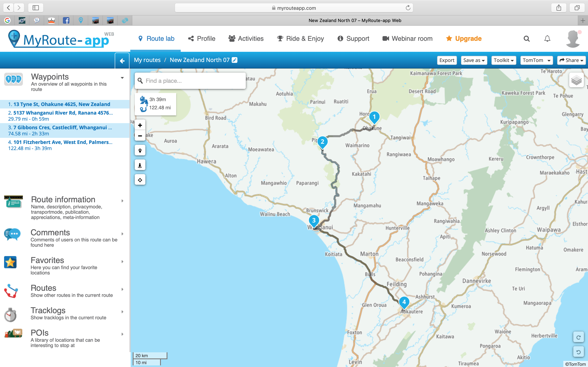Collapse the Waypoints panel arrow

122,78
